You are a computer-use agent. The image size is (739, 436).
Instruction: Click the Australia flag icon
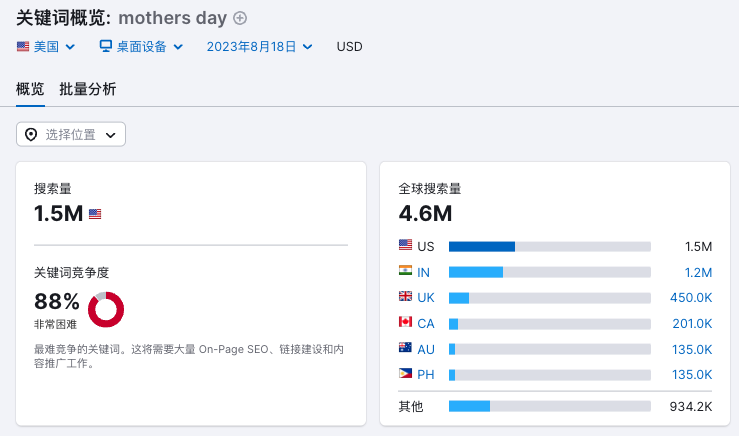tap(405, 349)
